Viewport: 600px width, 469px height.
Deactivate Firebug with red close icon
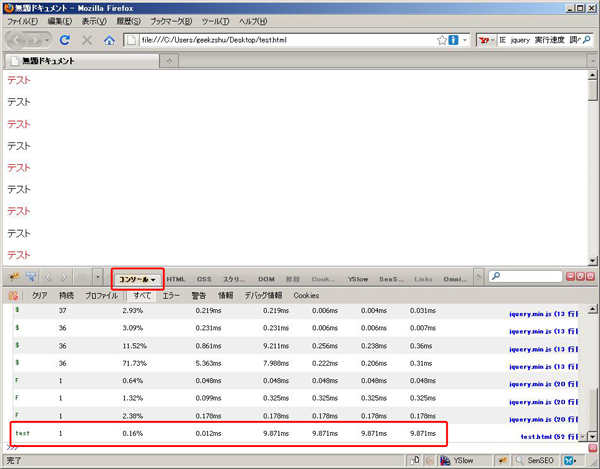[x=590, y=276]
